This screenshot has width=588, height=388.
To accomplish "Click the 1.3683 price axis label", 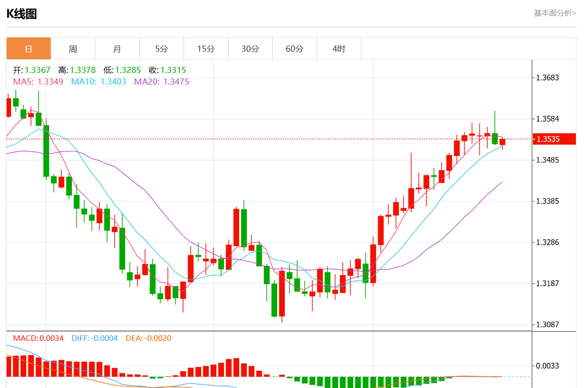I will (x=547, y=77).
